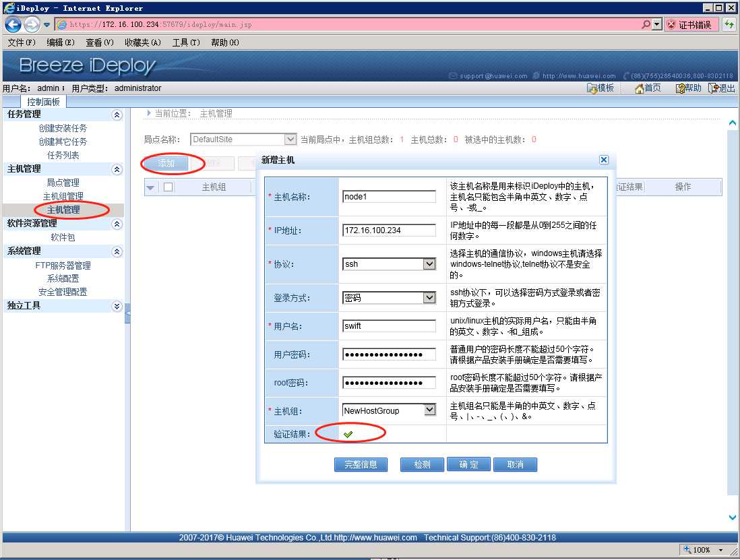Collapse the 主机管理 section chevron
This screenshot has width=740, height=560.
(117, 169)
